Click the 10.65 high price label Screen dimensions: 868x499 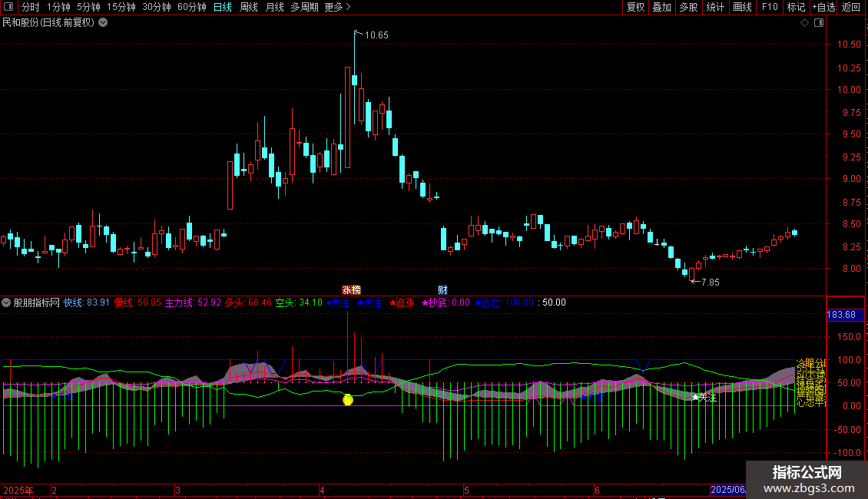click(376, 35)
